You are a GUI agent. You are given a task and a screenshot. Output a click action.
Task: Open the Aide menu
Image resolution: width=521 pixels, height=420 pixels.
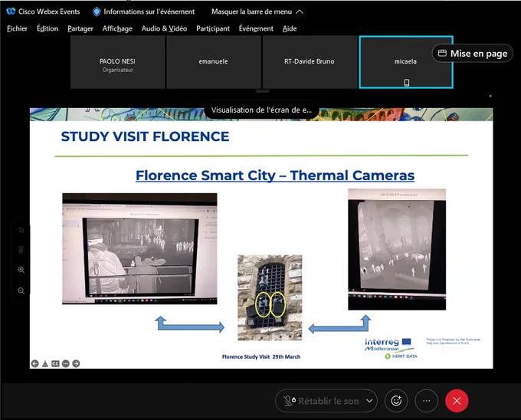coord(290,28)
